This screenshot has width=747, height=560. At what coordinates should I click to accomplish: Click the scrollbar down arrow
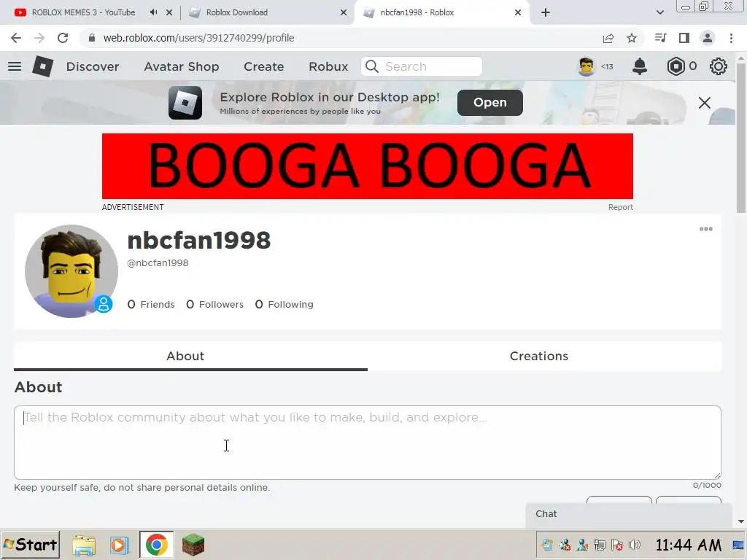pos(741,522)
